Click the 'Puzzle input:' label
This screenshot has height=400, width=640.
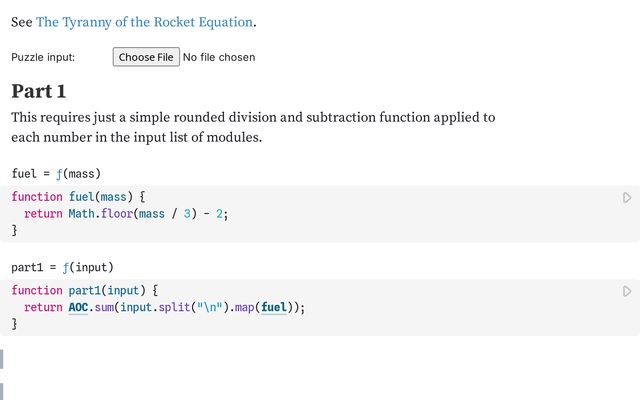point(43,57)
